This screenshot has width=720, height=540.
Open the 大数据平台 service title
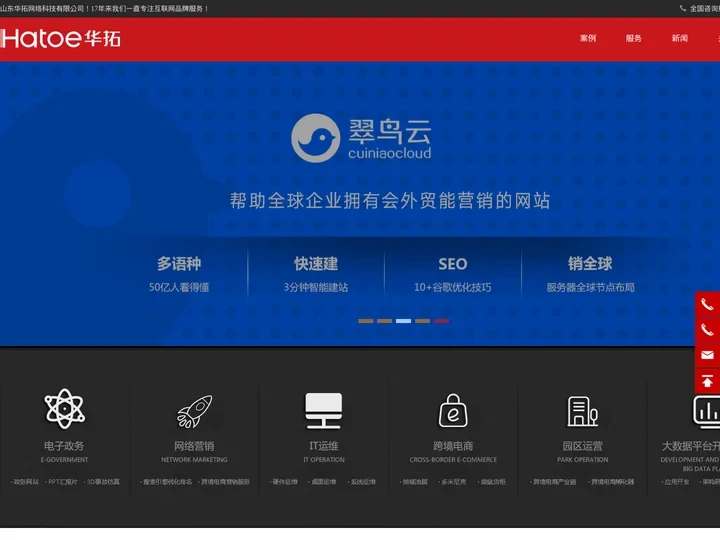(x=691, y=446)
